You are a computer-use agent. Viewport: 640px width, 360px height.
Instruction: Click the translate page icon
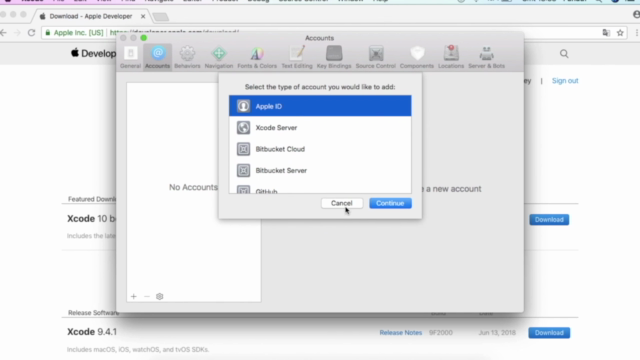coord(606,33)
